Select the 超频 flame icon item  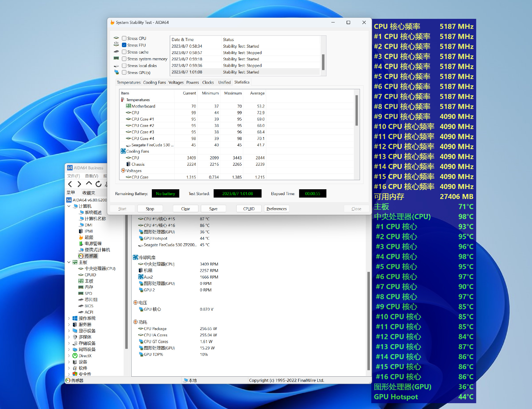tap(81, 237)
